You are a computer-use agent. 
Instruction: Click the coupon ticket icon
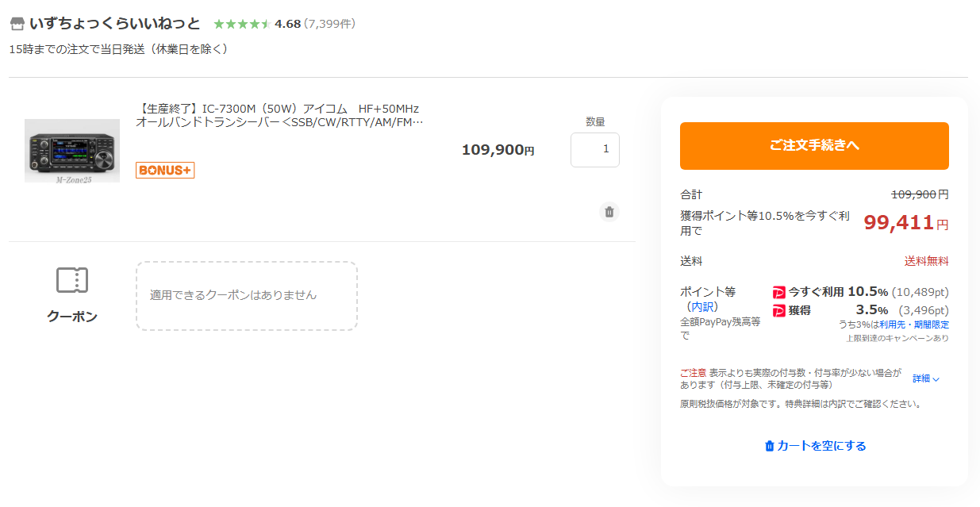72,280
